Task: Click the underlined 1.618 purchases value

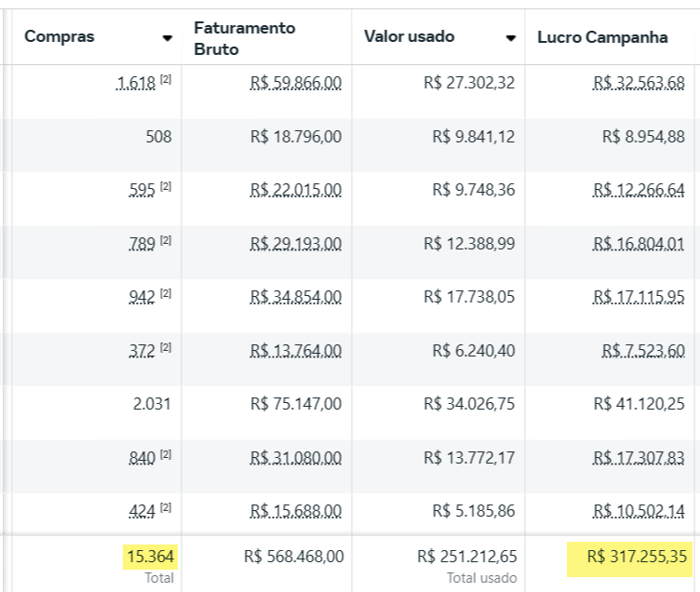Action: click(136, 84)
